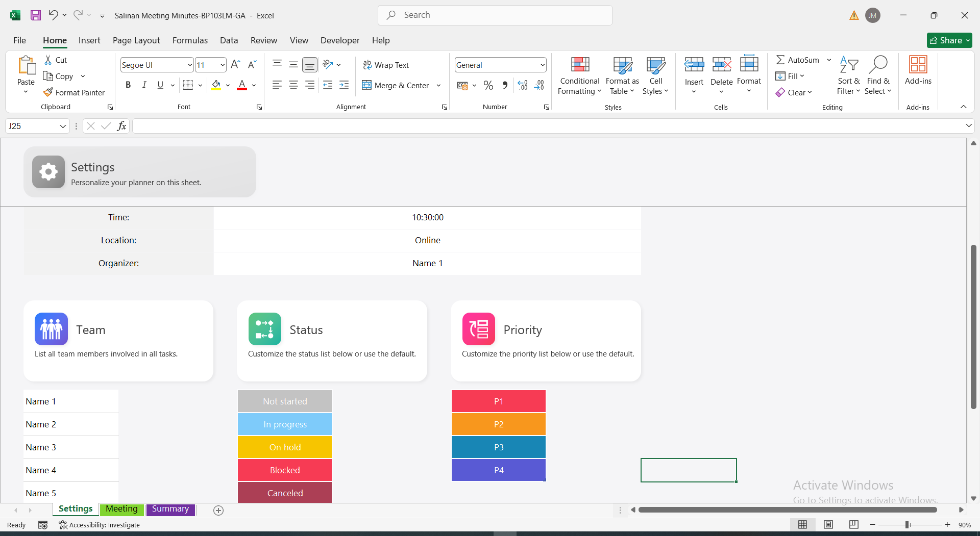980x536 pixels.
Task: Open the Formulas ribbon tab
Action: 190,40
